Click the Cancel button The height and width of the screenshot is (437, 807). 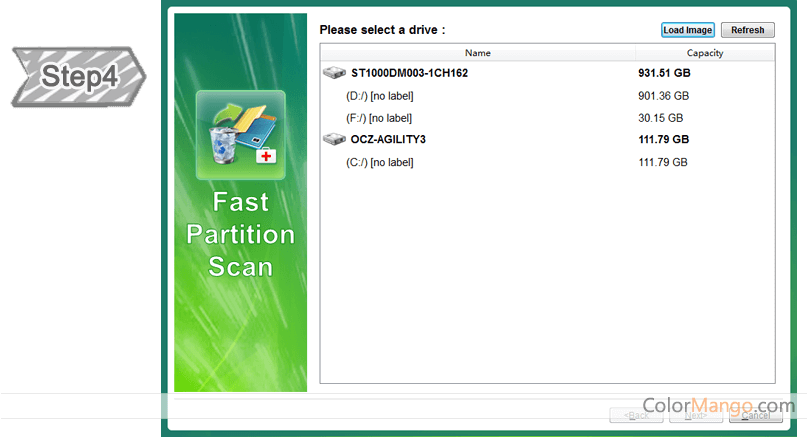pos(755,414)
